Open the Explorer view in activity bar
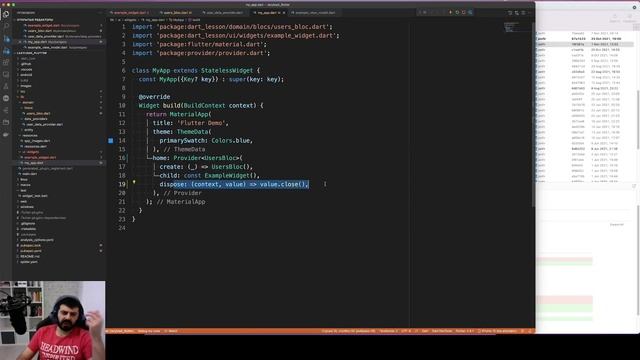 click(x=6, y=14)
